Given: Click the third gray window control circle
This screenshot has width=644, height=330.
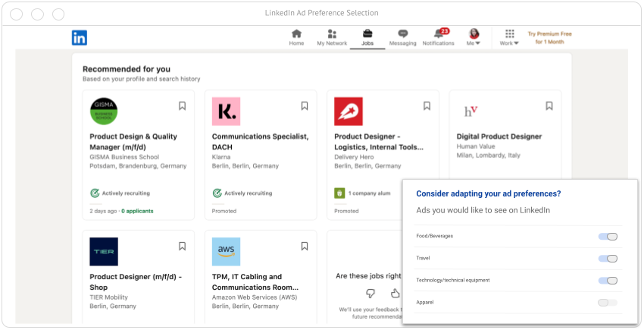Looking at the screenshot, I should click(x=58, y=14).
